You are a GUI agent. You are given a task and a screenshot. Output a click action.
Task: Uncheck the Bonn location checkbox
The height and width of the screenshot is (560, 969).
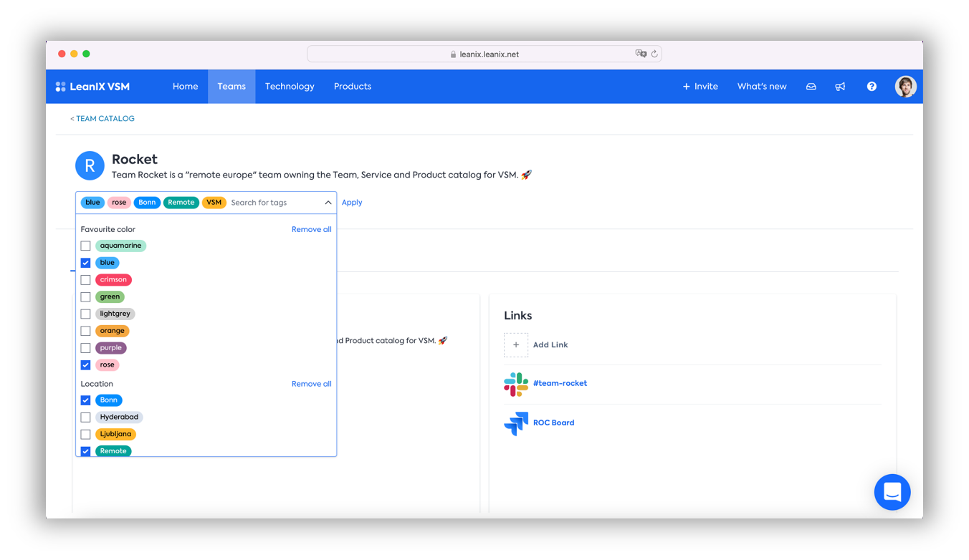coord(86,400)
